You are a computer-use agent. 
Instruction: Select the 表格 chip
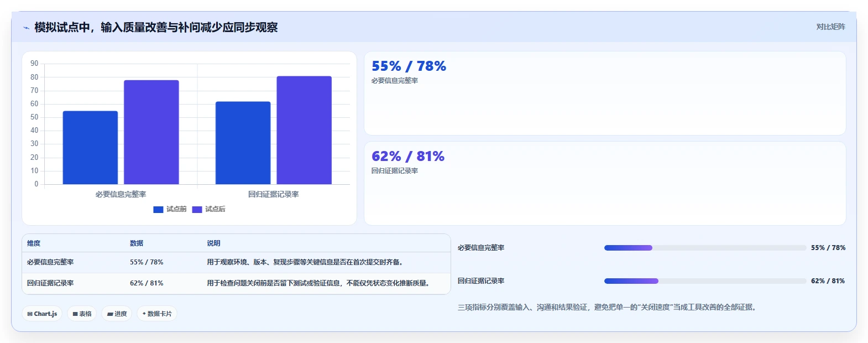82,314
